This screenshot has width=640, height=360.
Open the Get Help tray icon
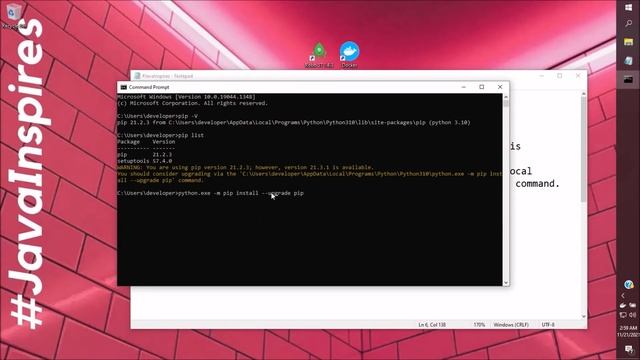tap(629, 284)
